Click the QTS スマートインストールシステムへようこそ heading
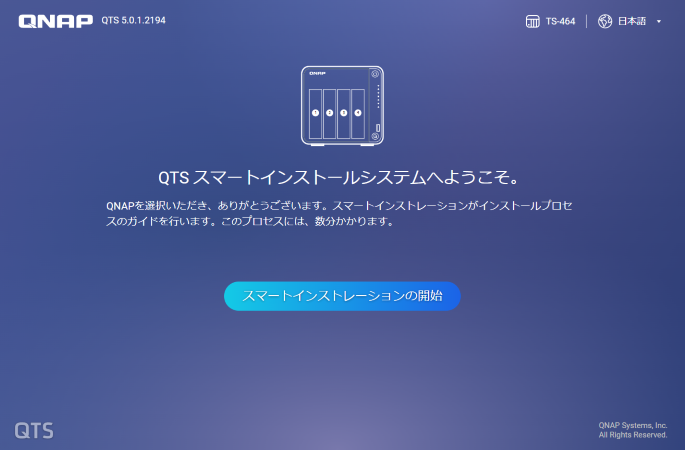Viewport: 685px width, 450px height. [x=339, y=177]
